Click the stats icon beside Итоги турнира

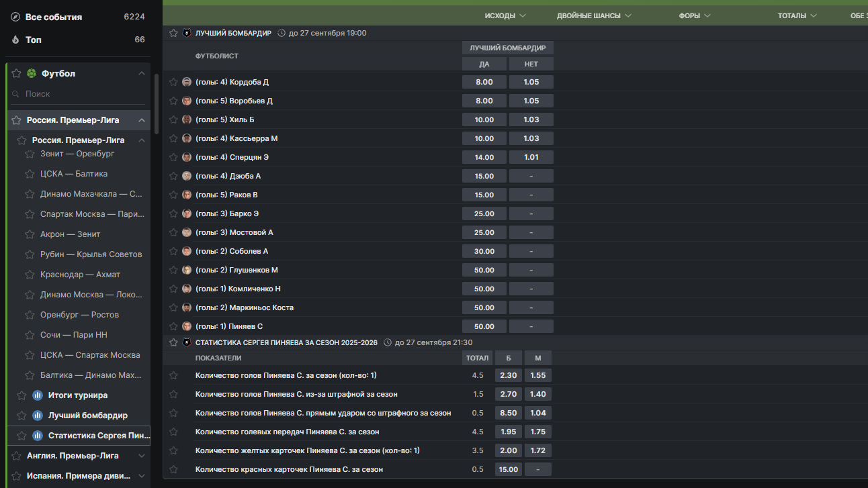(x=38, y=395)
